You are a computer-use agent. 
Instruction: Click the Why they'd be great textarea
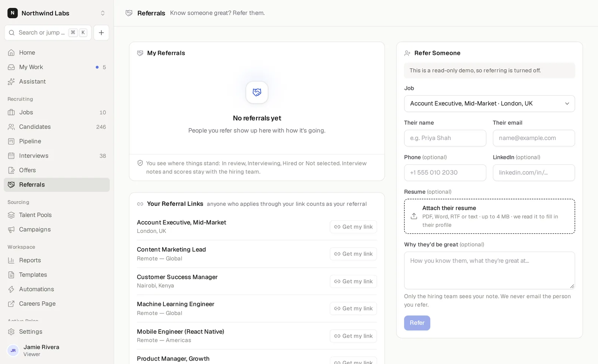pos(489,270)
